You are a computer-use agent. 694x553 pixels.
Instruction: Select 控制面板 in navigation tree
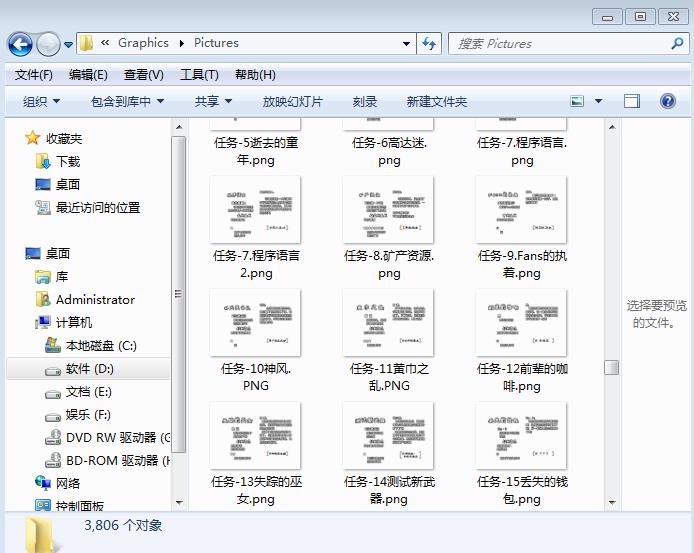69,505
